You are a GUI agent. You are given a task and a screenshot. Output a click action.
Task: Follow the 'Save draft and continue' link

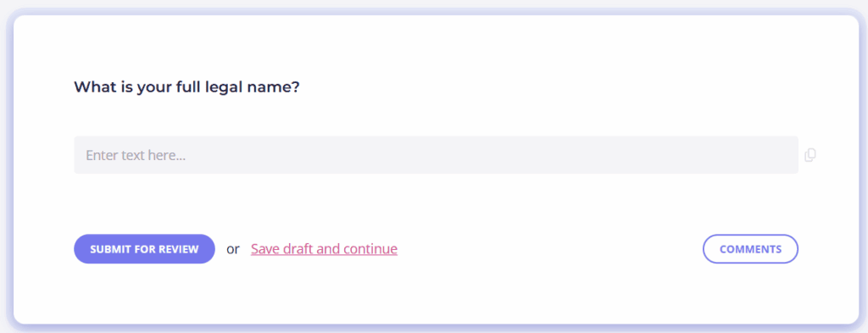pos(324,249)
